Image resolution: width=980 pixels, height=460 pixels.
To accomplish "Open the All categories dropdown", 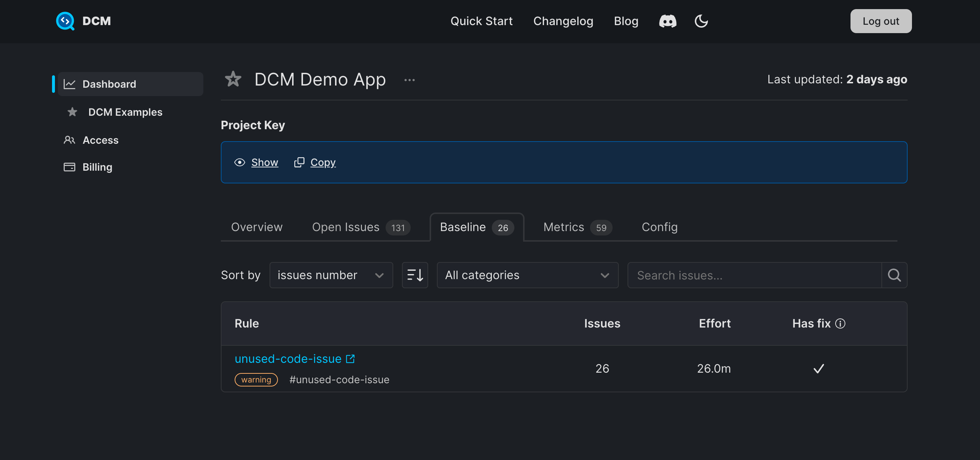I will pos(527,275).
